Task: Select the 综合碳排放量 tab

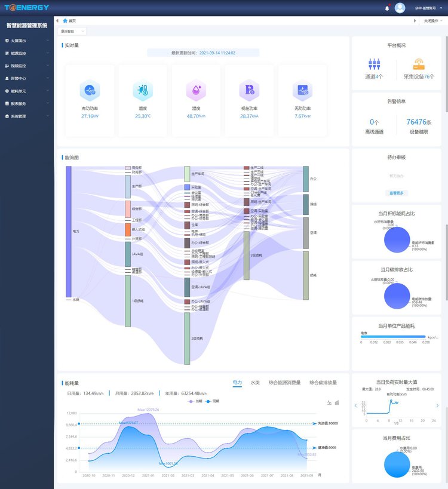Action: point(323,382)
